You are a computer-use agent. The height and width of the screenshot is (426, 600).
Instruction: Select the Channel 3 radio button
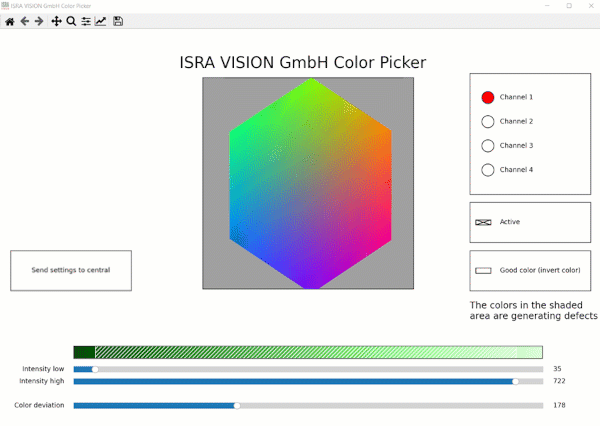(488, 145)
